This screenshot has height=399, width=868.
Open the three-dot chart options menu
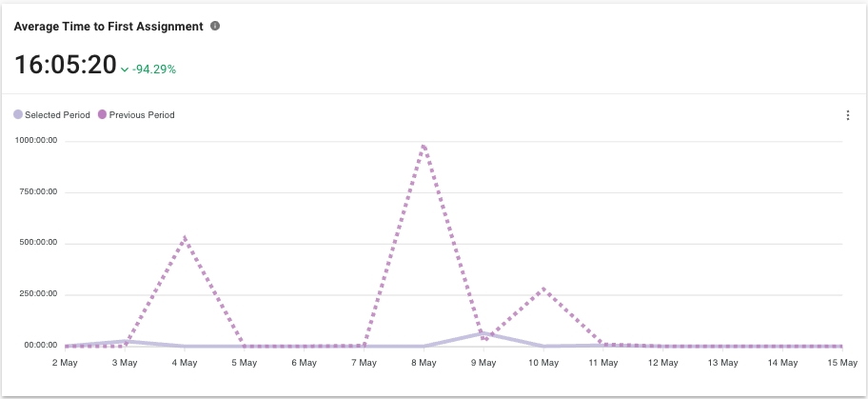click(847, 115)
